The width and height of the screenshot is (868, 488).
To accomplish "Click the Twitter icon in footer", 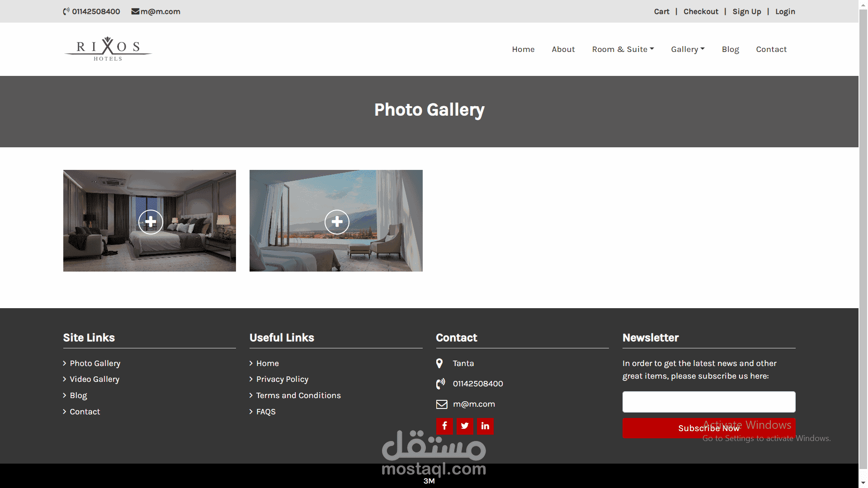I will click(x=465, y=426).
